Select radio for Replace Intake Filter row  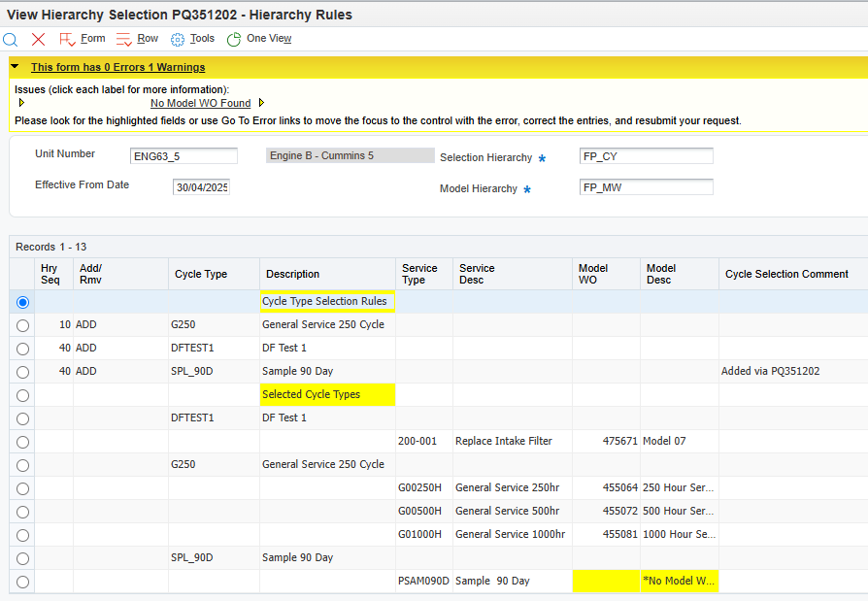[x=22, y=442]
